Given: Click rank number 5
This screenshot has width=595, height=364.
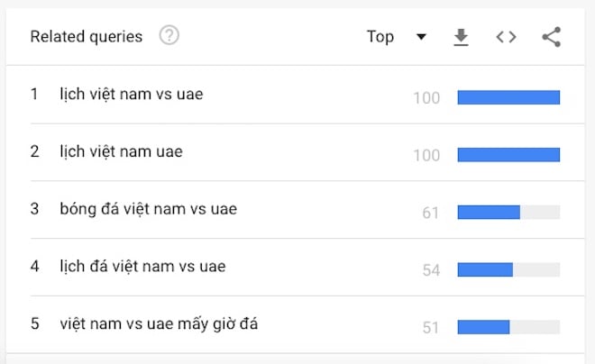Looking at the screenshot, I should click(x=34, y=323).
